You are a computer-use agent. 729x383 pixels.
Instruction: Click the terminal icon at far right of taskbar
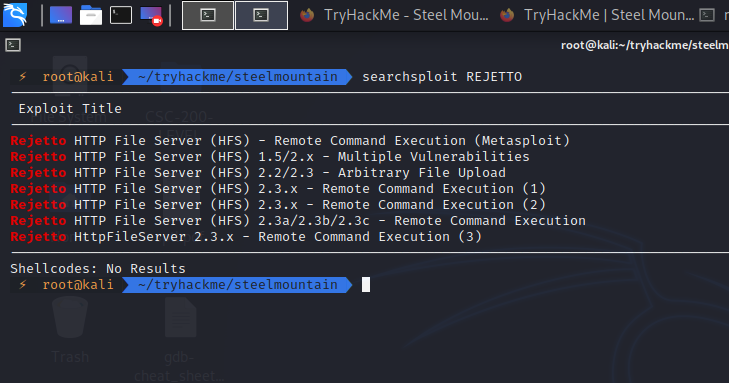coord(707,15)
